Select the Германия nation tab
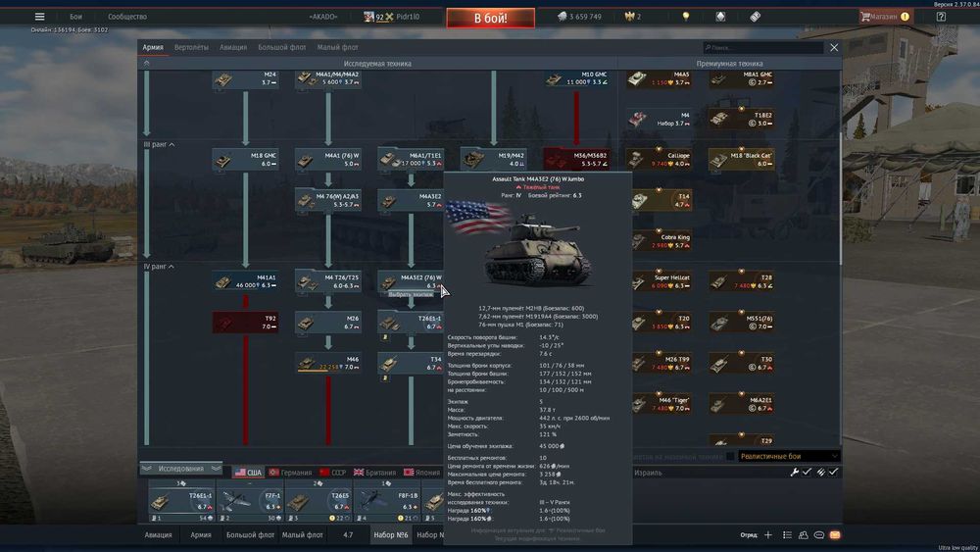 290,473
